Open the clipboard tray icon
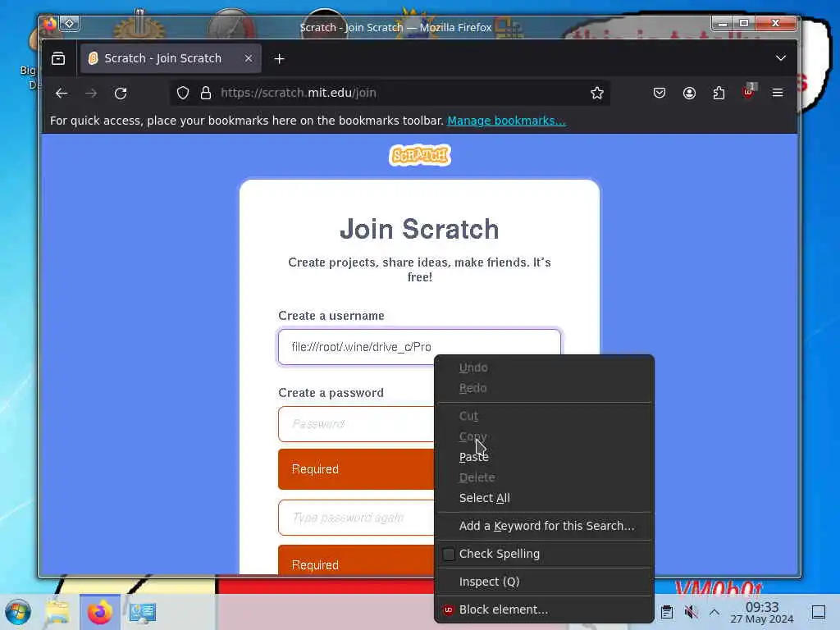The width and height of the screenshot is (840, 630). coord(666,612)
